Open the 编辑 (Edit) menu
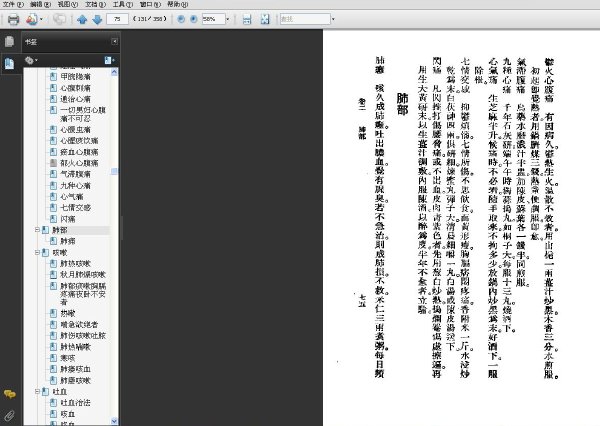The width and height of the screenshot is (600, 426). click(x=41, y=4)
